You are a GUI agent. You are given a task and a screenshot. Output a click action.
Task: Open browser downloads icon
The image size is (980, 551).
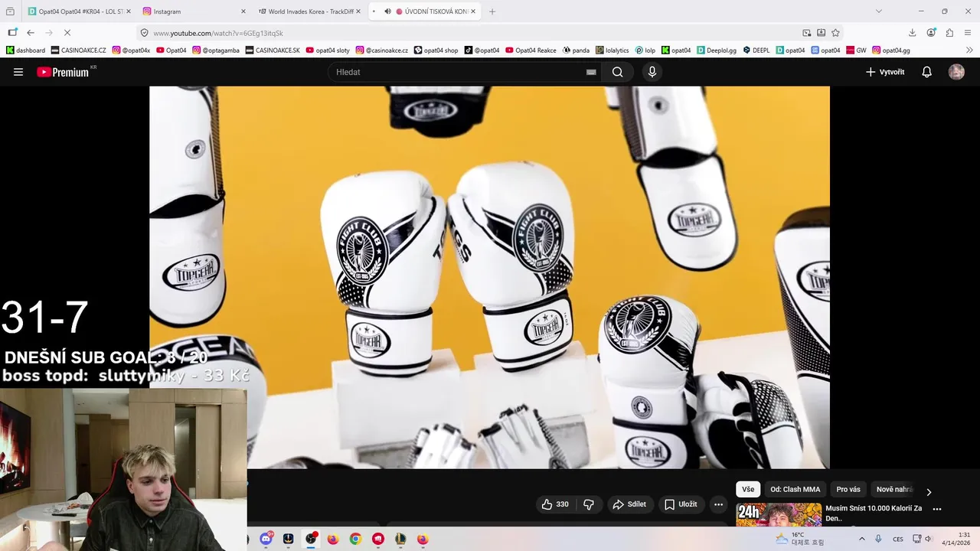point(912,33)
